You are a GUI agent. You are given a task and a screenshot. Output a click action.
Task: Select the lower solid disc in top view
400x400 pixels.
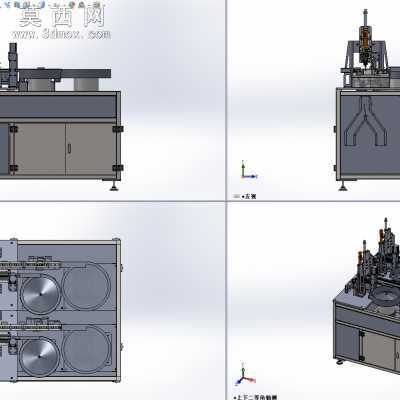click(x=39, y=356)
